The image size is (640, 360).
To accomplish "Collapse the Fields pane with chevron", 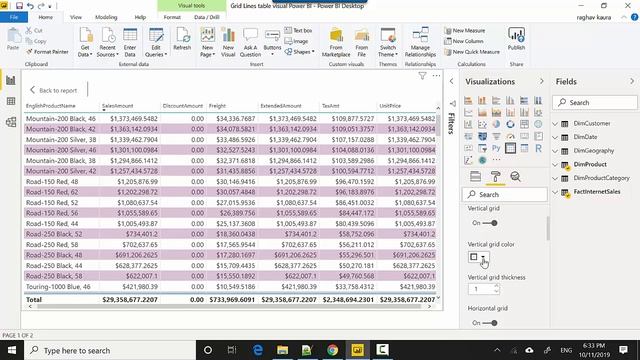I will (x=632, y=81).
